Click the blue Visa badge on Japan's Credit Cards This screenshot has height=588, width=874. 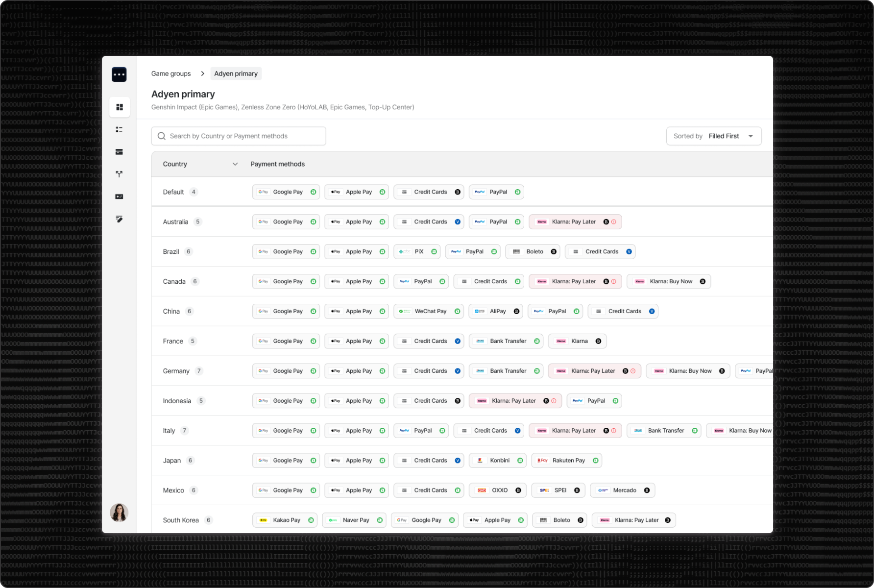[458, 460]
